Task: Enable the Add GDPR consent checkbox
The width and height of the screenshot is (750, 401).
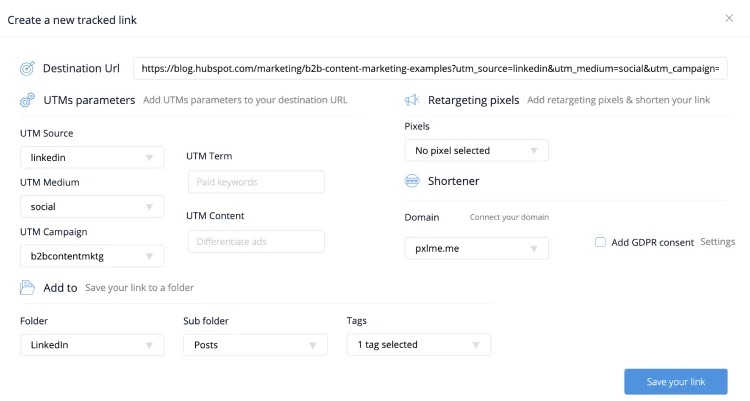Action: (x=600, y=242)
